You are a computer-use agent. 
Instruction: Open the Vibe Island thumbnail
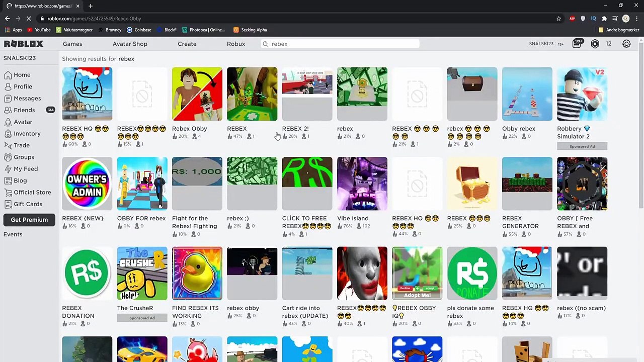click(x=362, y=184)
